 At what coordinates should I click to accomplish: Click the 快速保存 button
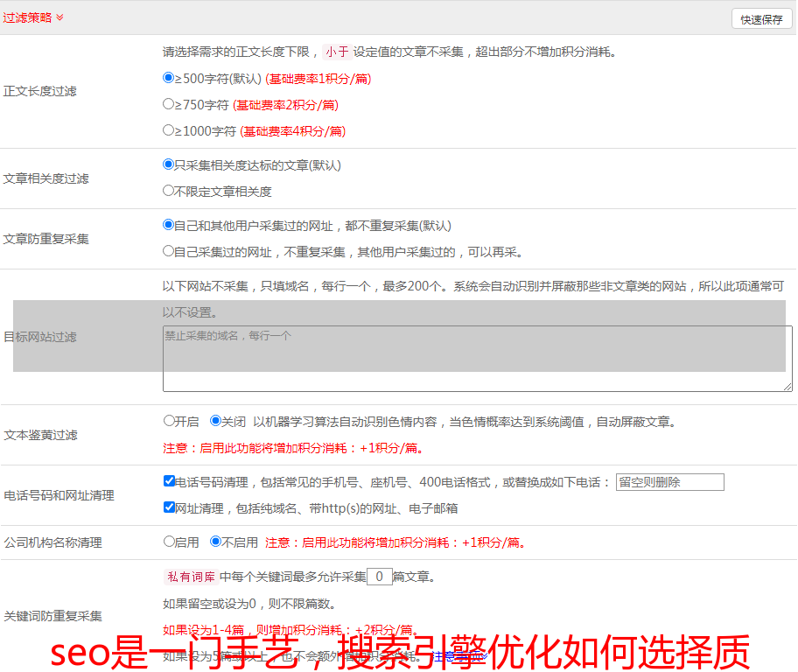(x=760, y=19)
